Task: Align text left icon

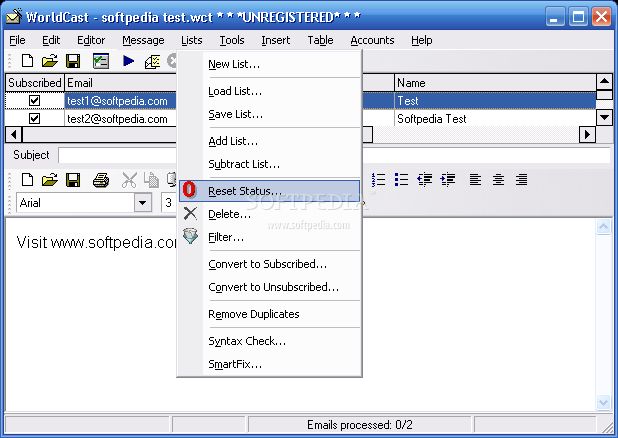Action: pyautogui.click(x=475, y=180)
